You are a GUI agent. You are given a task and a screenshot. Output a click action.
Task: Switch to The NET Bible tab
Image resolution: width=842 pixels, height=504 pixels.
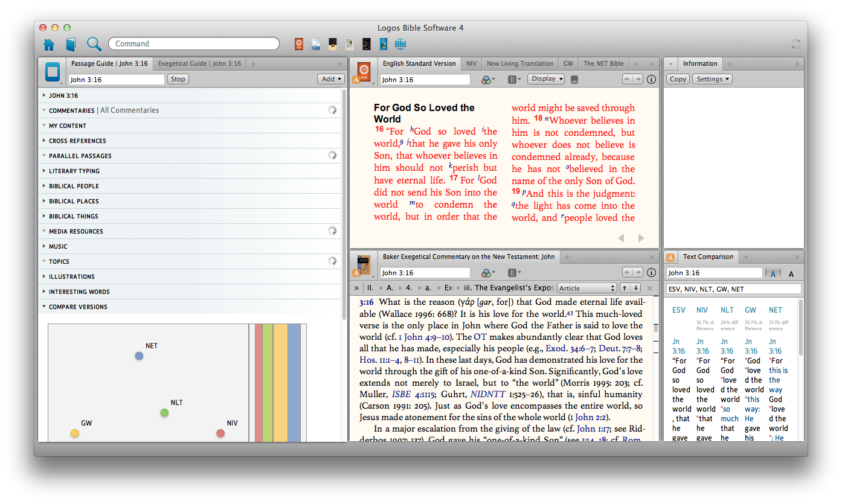603,63
